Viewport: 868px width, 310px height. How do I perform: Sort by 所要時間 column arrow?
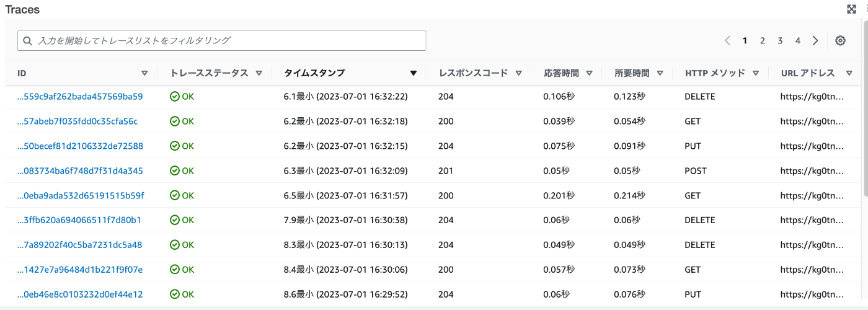tap(660, 73)
